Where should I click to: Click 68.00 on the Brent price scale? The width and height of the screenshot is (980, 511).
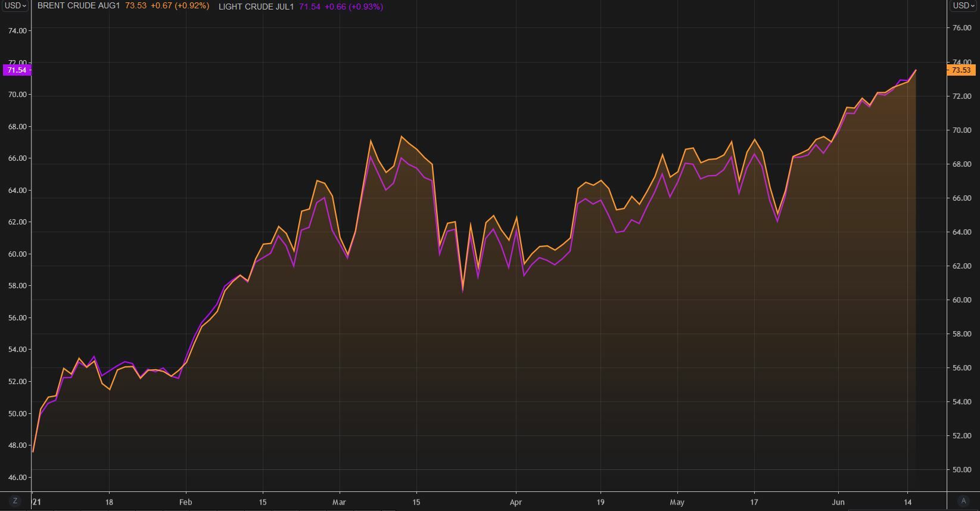(962, 164)
